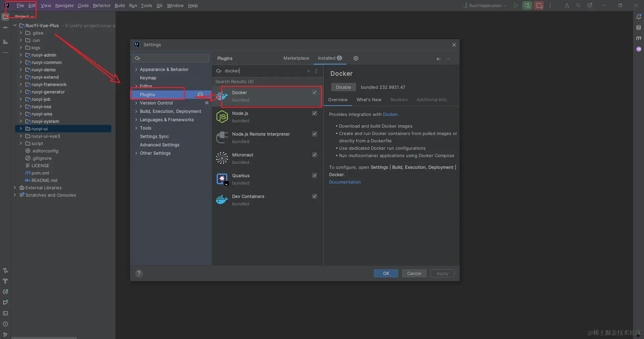The height and width of the screenshot is (339, 644).
Task: Select the Node.js plugin icon
Action: [x=222, y=117]
